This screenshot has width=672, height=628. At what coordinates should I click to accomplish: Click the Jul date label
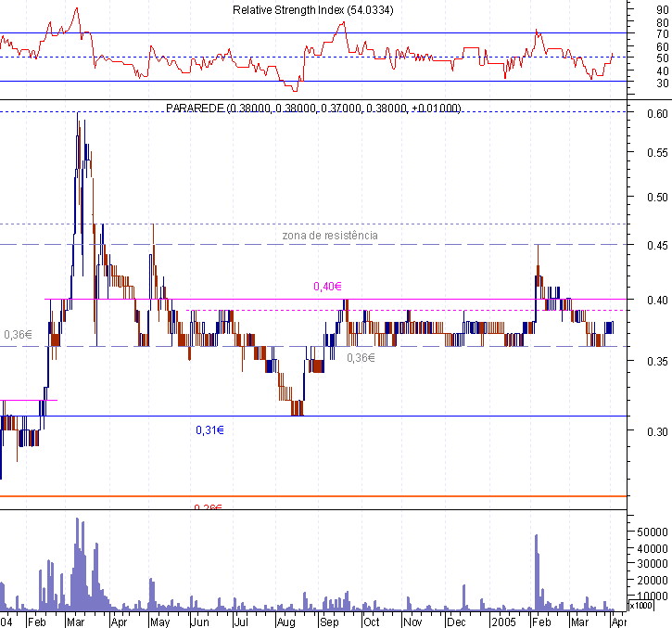[241, 622]
